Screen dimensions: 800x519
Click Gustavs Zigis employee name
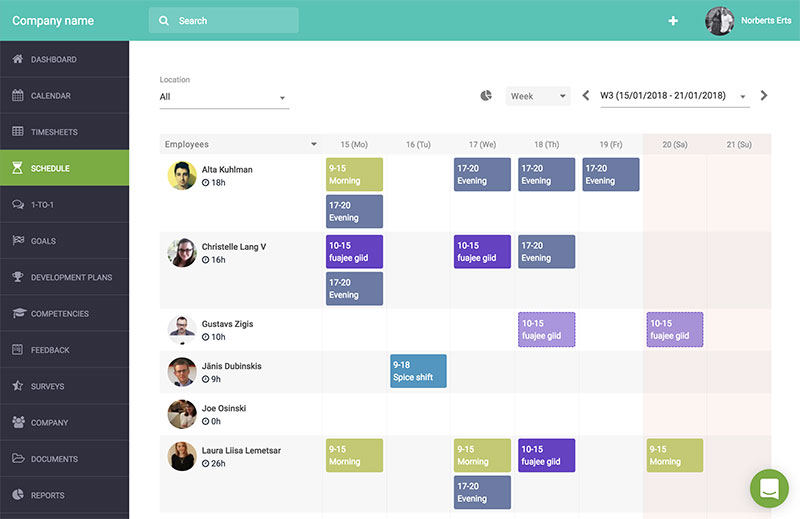pos(227,324)
